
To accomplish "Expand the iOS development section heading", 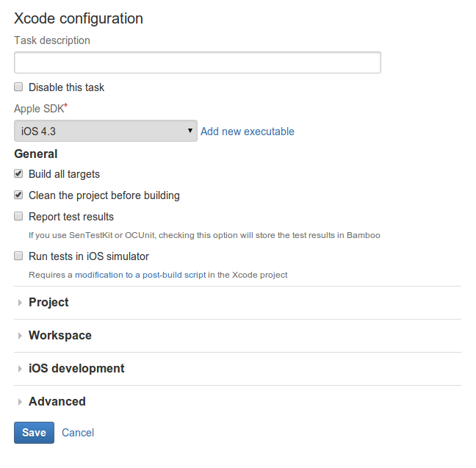I will click(x=76, y=369).
